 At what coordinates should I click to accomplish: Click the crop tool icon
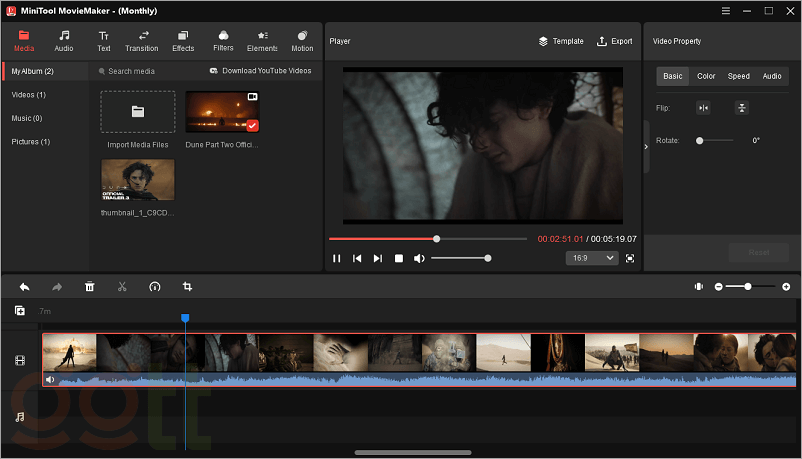[x=187, y=287]
